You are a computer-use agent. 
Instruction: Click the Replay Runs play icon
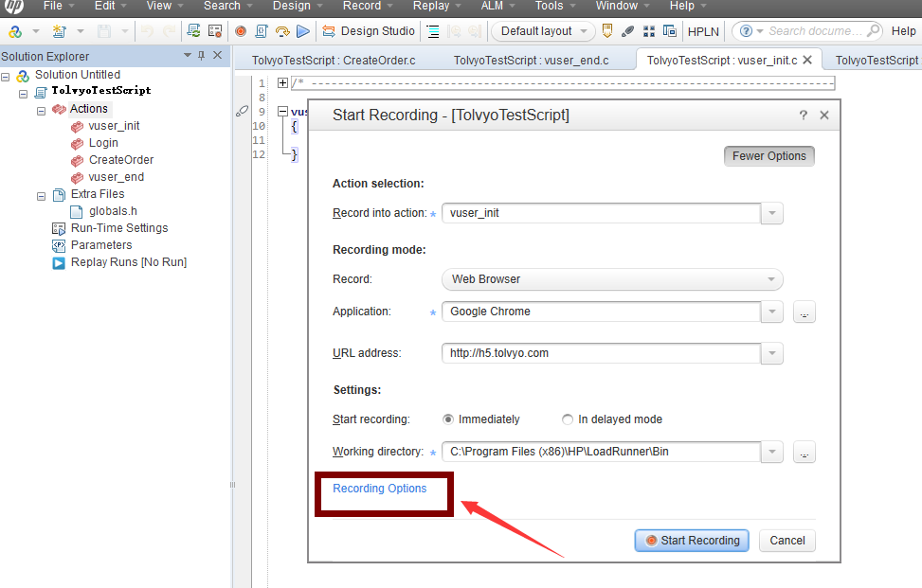(59, 262)
